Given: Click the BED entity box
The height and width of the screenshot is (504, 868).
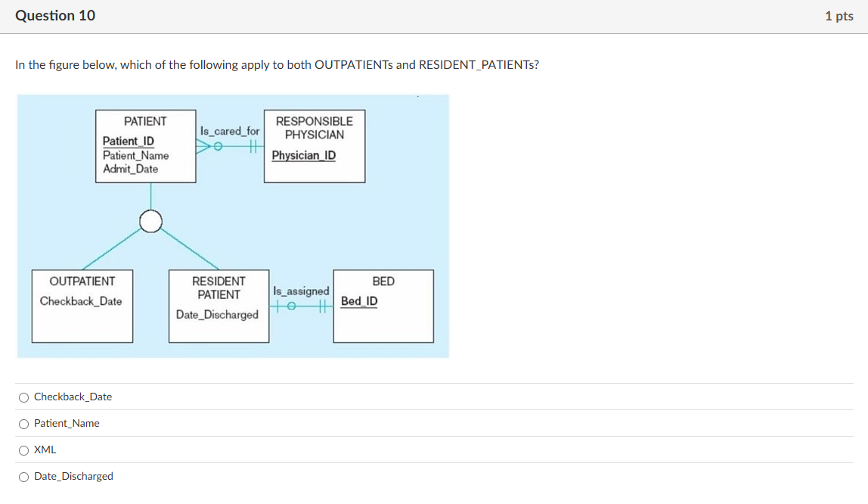Looking at the screenshot, I should coord(383,306).
